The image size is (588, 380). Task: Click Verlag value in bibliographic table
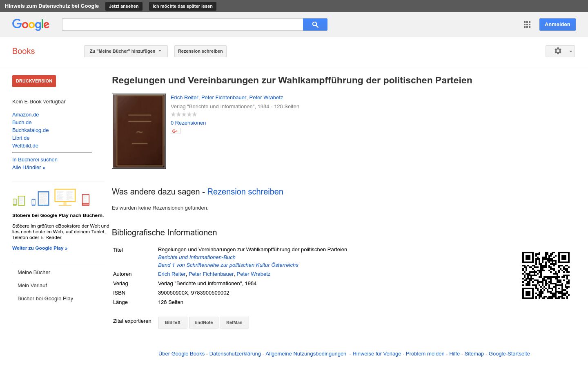pyautogui.click(x=207, y=284)
